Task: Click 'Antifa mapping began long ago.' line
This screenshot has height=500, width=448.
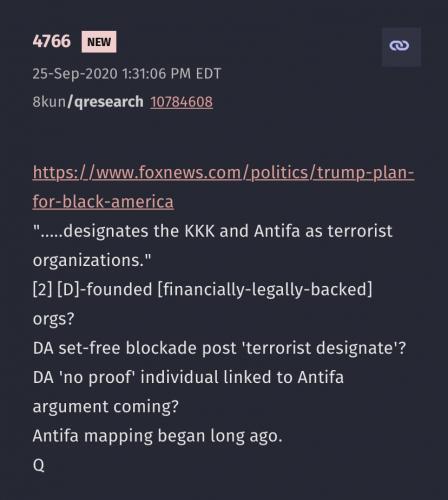Action: [x=157, y=436]
